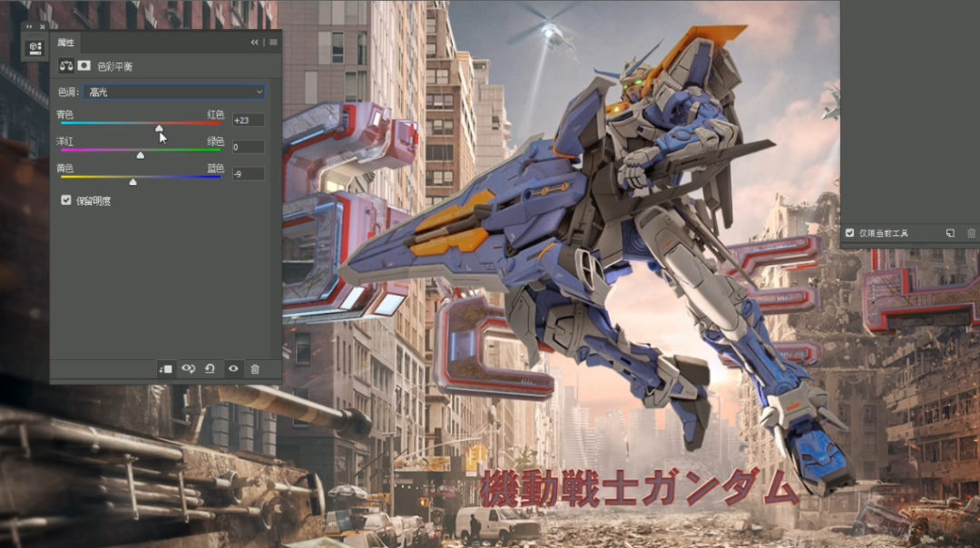Screen dimensions: 980x548
Task: Click the 蓝色 slider label
Action: (x=216, y=168)
